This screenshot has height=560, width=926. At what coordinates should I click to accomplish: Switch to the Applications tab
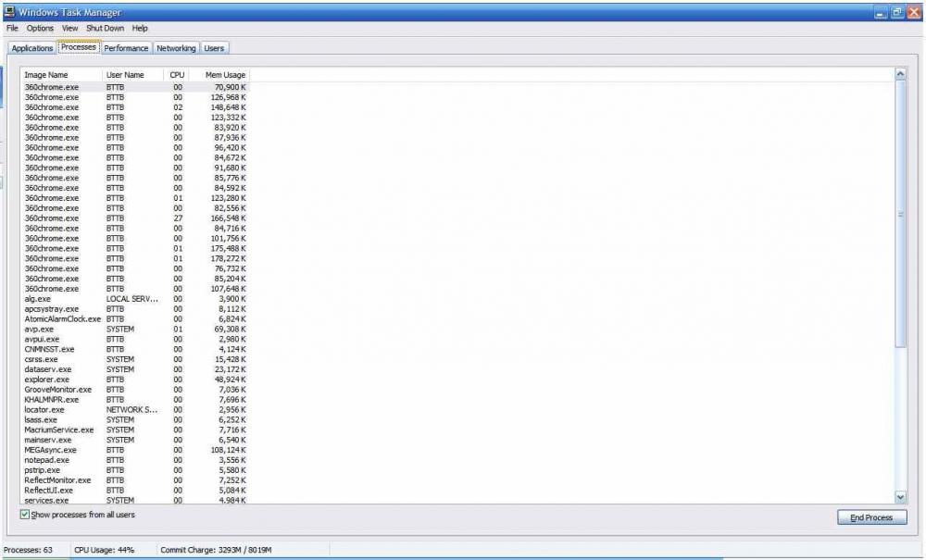(32, 48)
